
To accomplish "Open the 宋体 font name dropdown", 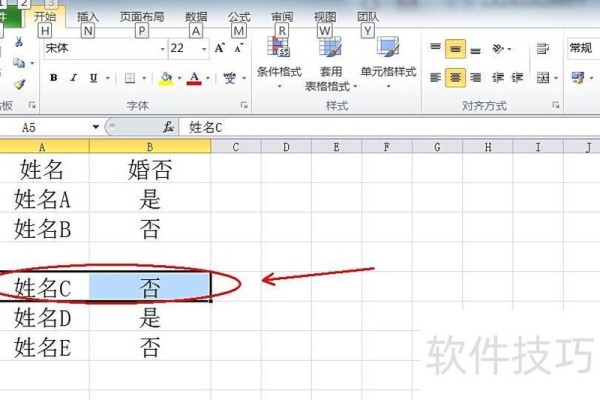I will pos(163,49).
